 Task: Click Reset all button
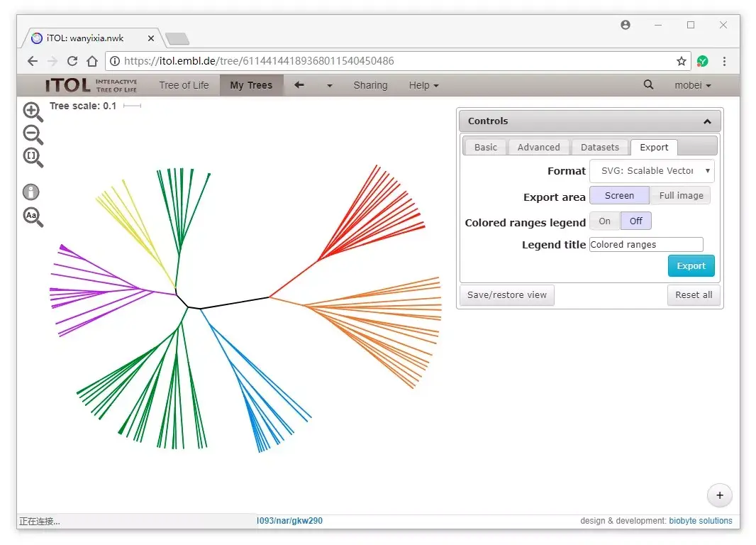coord(694,295)
